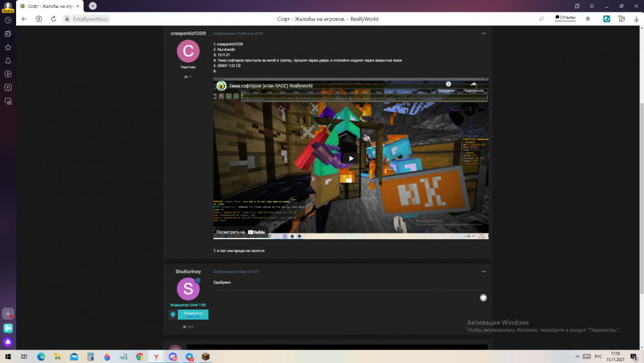Open the screenshot tool icon in sidebar
This screenshot has height=363, width=644.
[x=8, y=101]
